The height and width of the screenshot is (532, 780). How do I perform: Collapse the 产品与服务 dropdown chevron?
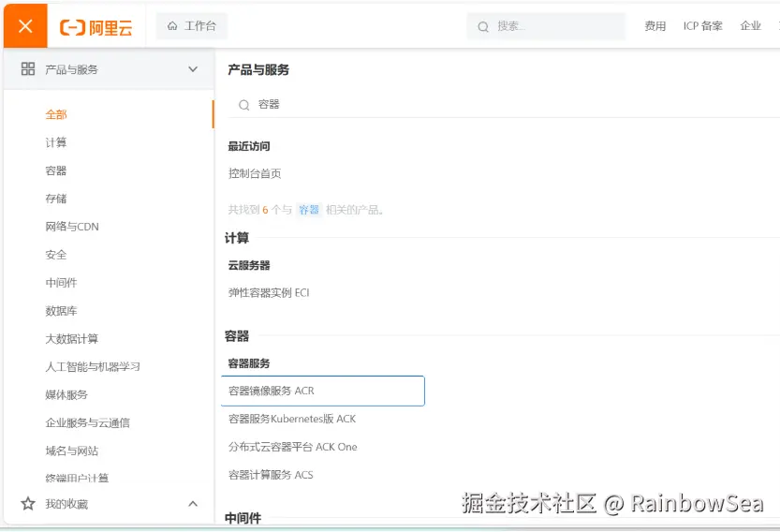point(193,69)
